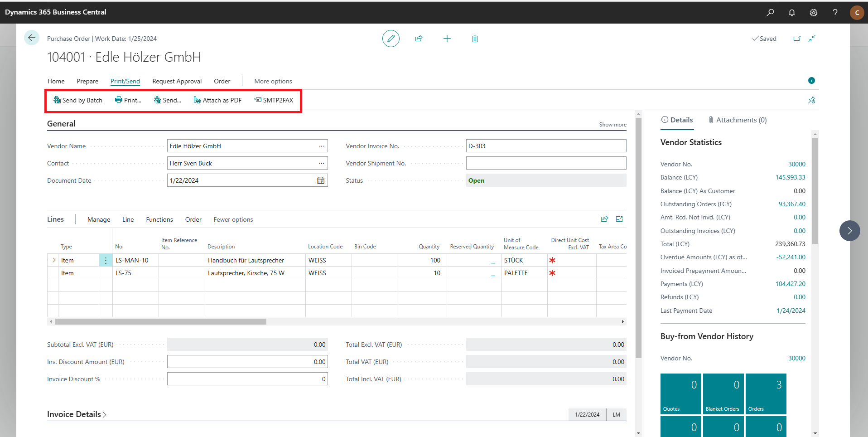Click Send... action

(x=168, y=100)
